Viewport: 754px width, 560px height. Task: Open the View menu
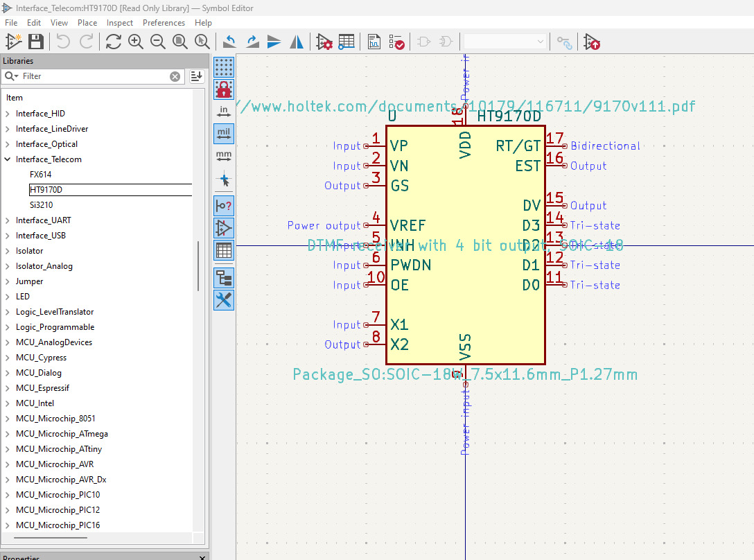click(x=59, y=23)
